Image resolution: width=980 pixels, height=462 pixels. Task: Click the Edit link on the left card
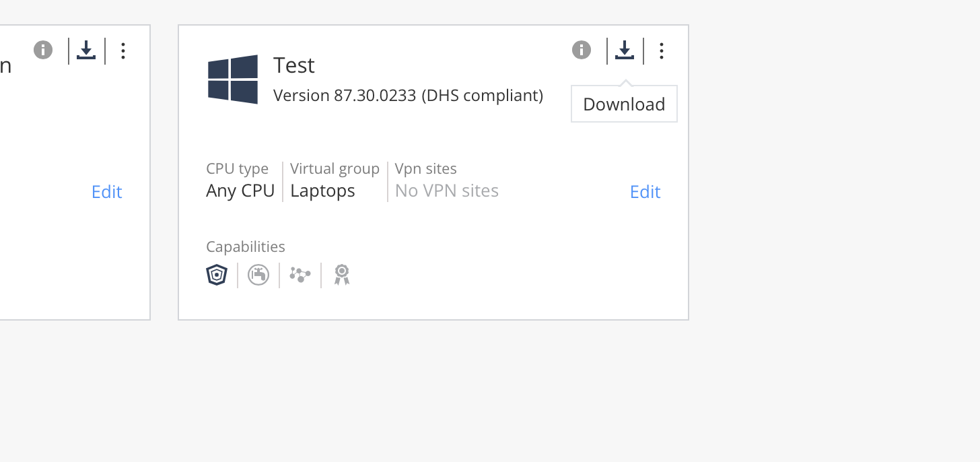point(106,192)
